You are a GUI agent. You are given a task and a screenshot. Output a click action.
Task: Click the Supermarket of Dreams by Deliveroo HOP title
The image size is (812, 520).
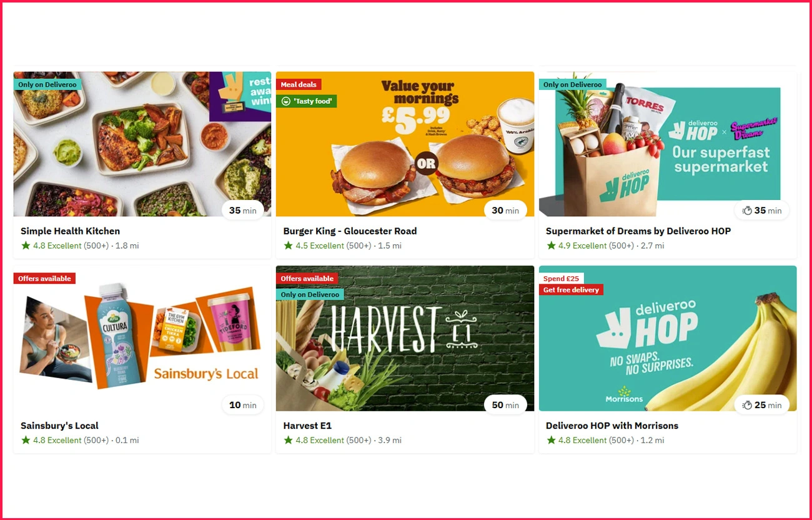click(x=638, y=231)
